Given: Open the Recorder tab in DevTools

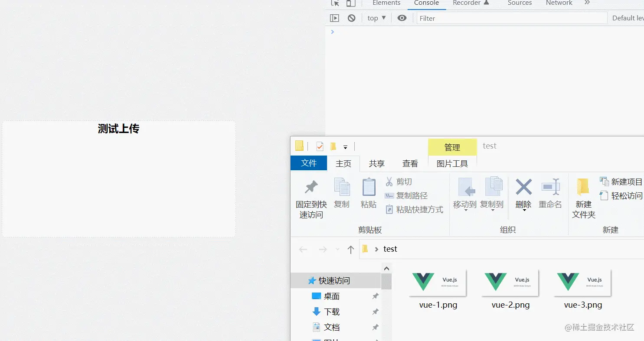Looking at the screenshot, I should tap(471, 3).
